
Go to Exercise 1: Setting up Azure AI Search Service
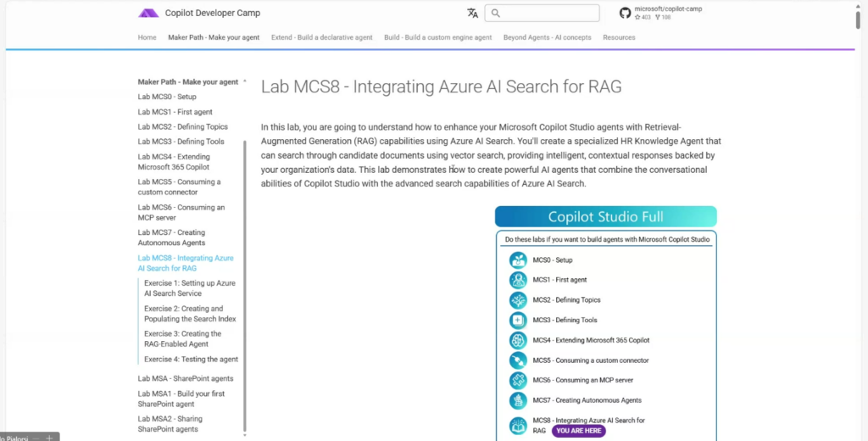click(190, 288)
